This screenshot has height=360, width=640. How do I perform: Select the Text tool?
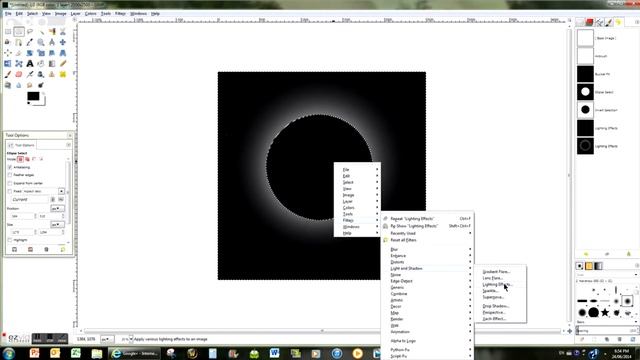coord(30,63)
